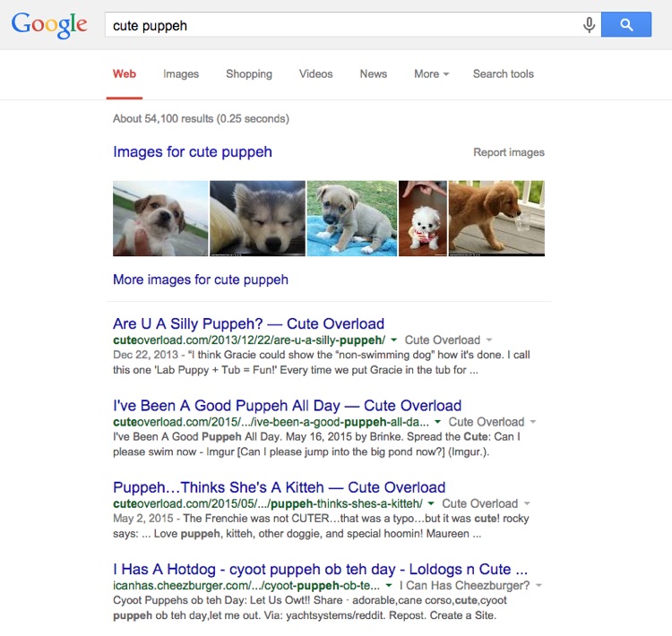
Task: Click the icanhas.cheezburger.com URL text
Action: [x=246, y=586]
